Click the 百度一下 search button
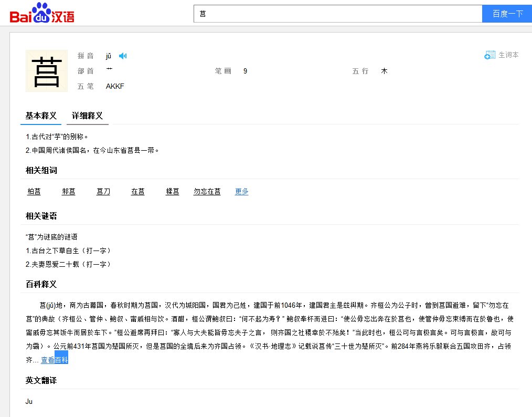This screenshot has width=532, height=417. (507, 13)
